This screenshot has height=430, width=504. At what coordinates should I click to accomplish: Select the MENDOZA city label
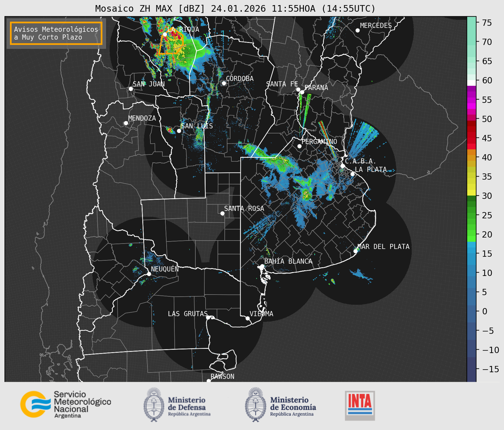142,118
